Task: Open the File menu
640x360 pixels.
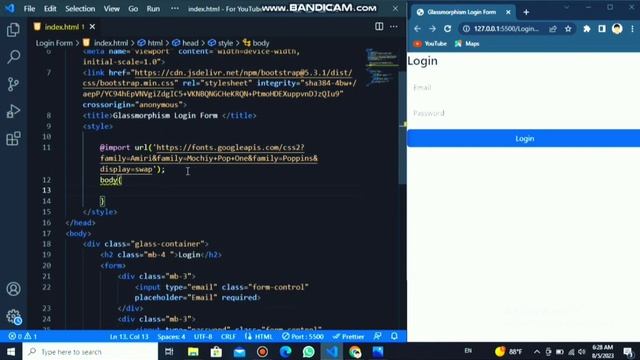Action: [29, 9]
